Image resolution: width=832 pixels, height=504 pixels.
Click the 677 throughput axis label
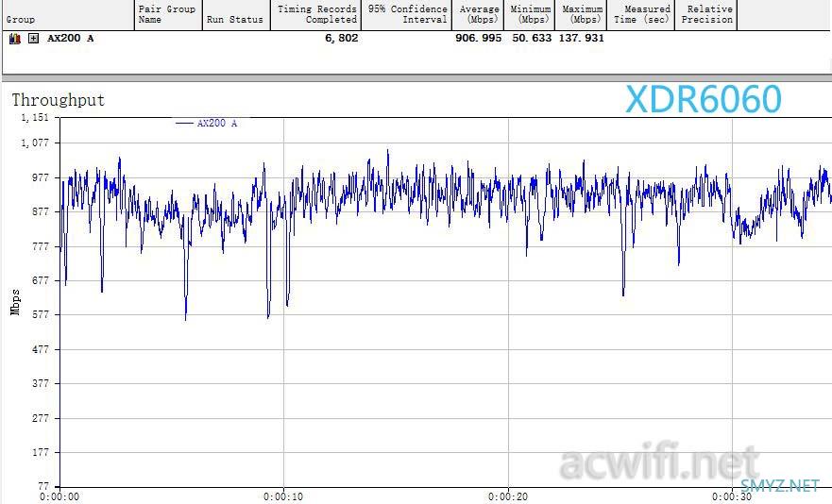point(40,280)
